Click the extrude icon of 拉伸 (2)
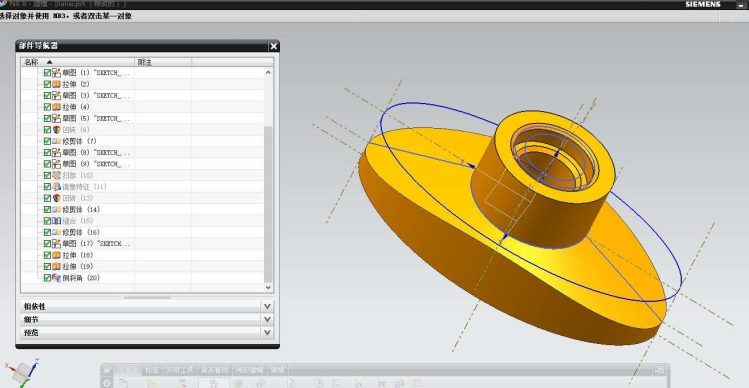 (x=56, y=84)
